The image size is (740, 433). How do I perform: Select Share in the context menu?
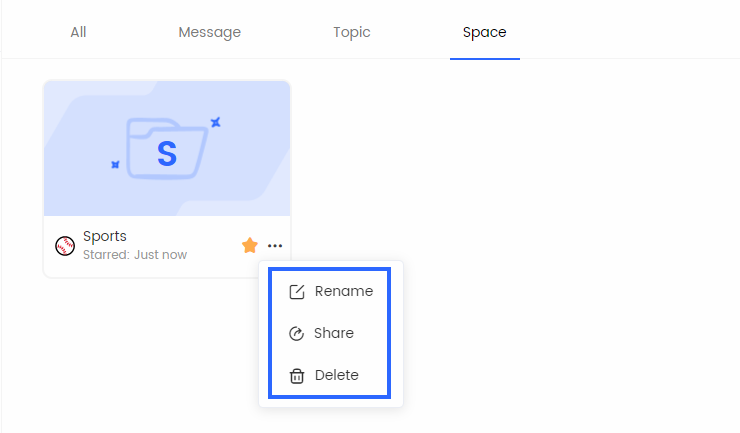point(334,334)
